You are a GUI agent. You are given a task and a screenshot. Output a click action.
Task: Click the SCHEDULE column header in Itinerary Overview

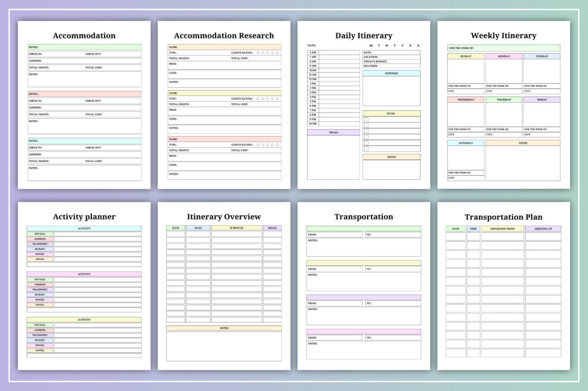(x=237, y=228)
